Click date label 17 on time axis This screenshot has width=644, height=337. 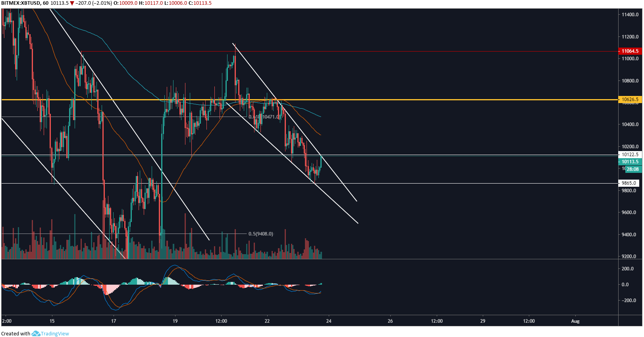point(114,321)
